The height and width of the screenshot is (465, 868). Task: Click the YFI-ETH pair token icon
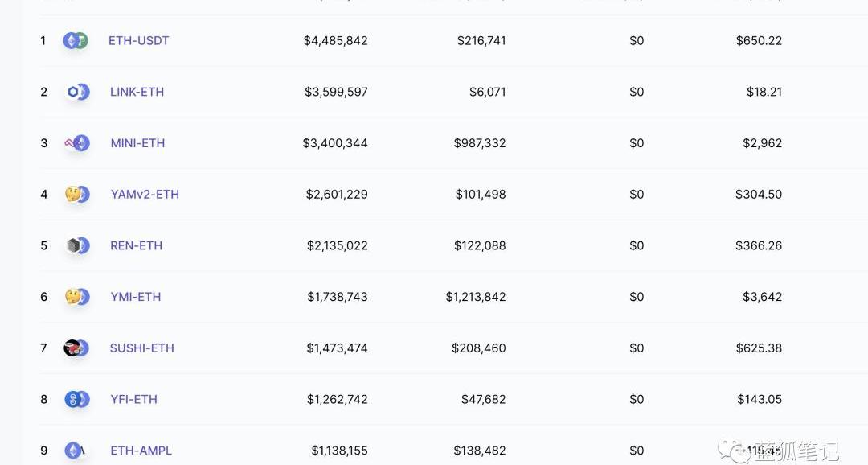click(x=77, y=399)
